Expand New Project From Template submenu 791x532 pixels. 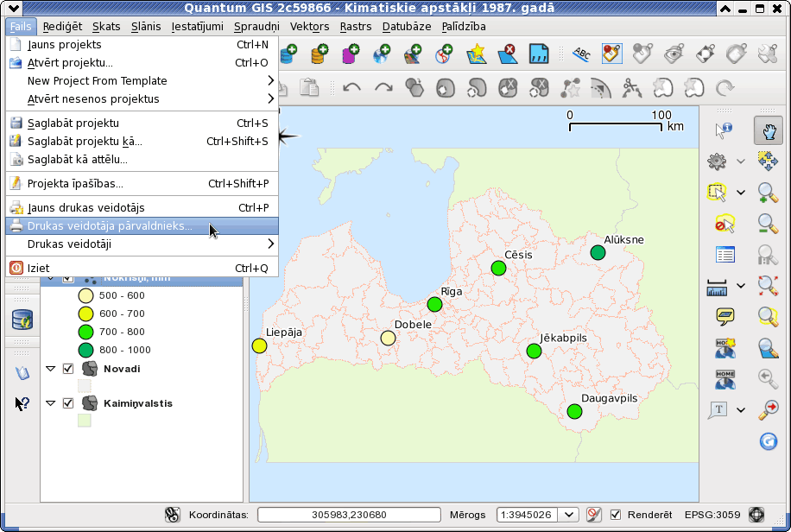pos(142,81)
